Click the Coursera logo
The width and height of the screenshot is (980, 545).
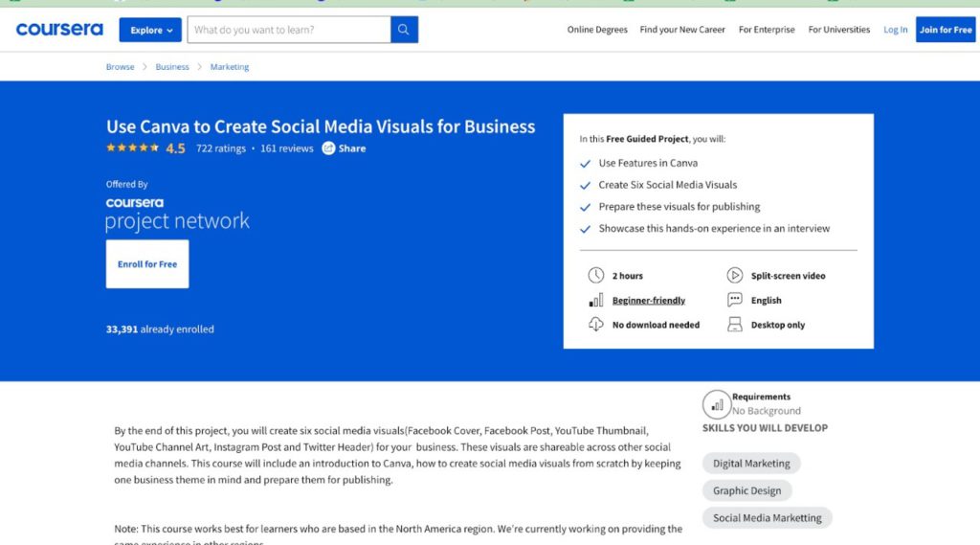[59, 30]
